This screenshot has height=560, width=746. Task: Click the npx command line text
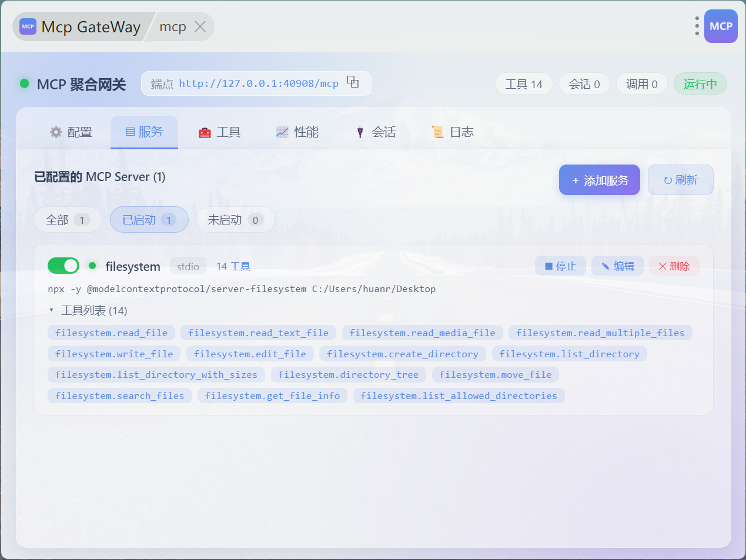pos(242,289)
